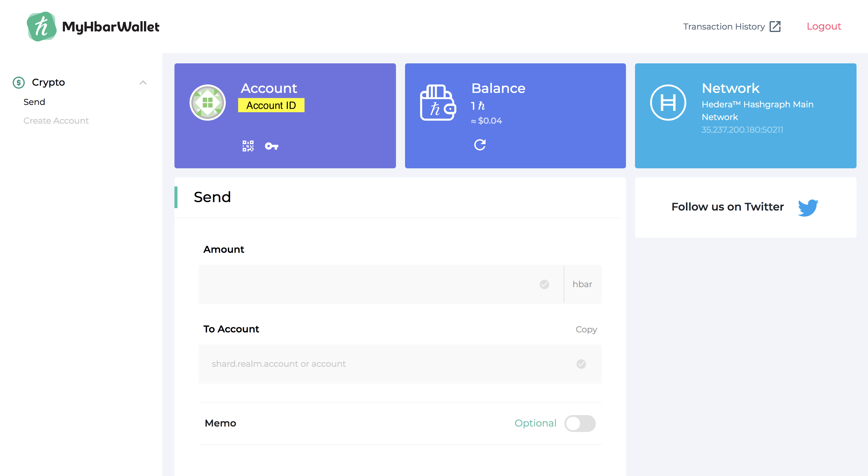This screenshot has height=476, width=868.
Task: Click the To Account address field
Action: tap(388, 364)
